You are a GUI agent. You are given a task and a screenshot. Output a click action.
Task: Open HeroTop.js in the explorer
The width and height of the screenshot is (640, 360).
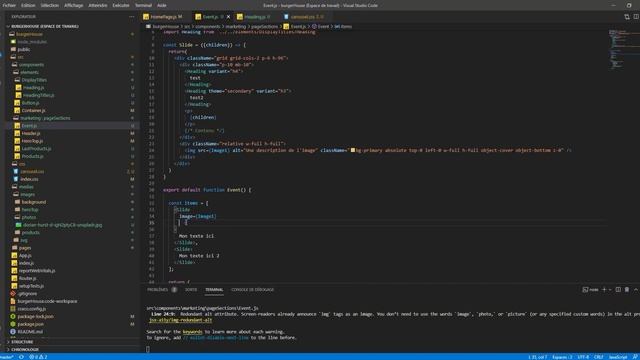[32, 141]
